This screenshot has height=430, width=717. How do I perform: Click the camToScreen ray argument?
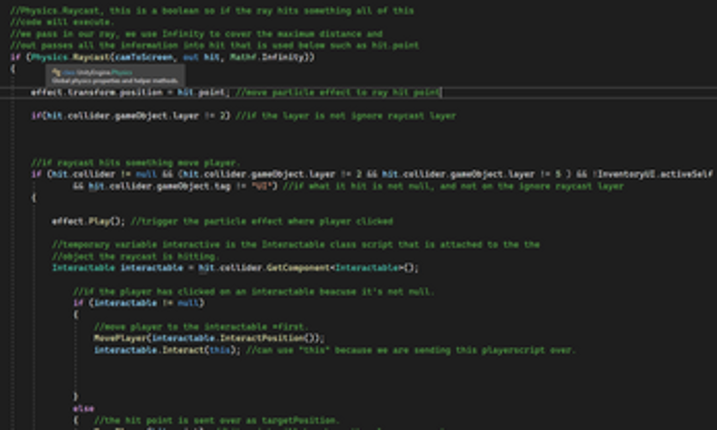click(144, 57)
